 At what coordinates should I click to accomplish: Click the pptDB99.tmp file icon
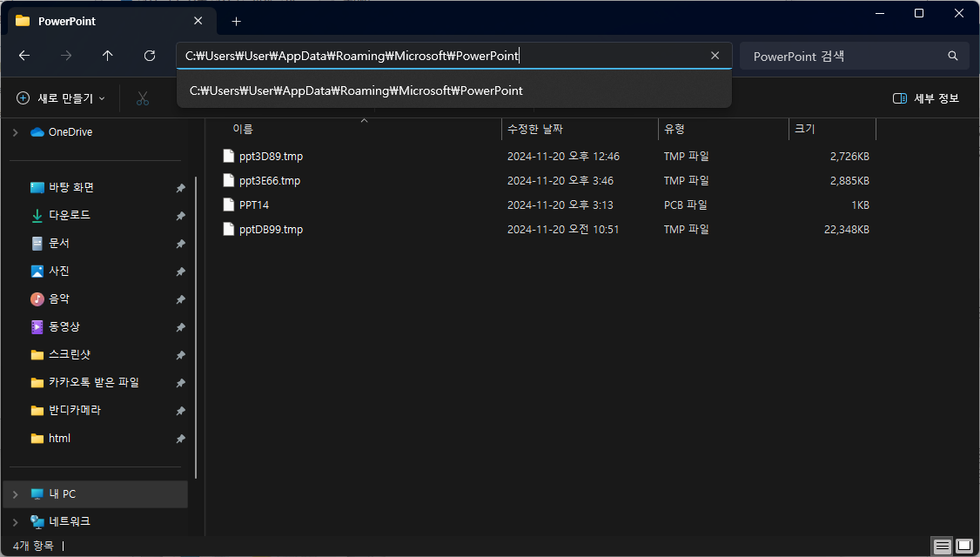pyautogui.click(x=229, y=230)
